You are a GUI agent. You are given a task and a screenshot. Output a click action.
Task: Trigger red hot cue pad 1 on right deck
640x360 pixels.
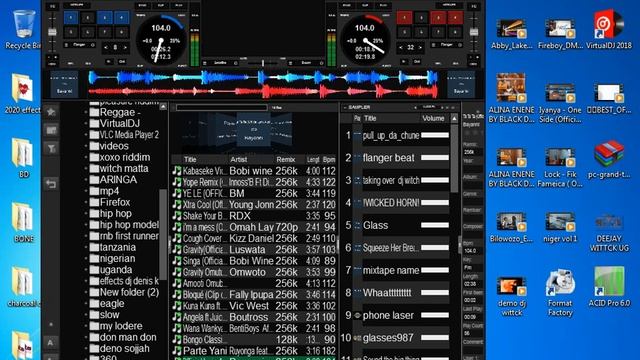coord(404,18)
